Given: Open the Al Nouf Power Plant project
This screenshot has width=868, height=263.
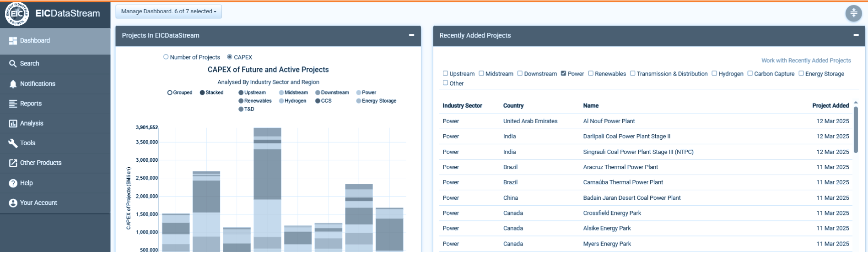Looking at the screenshot, I should pyautogui.click(x=609, y=121).
